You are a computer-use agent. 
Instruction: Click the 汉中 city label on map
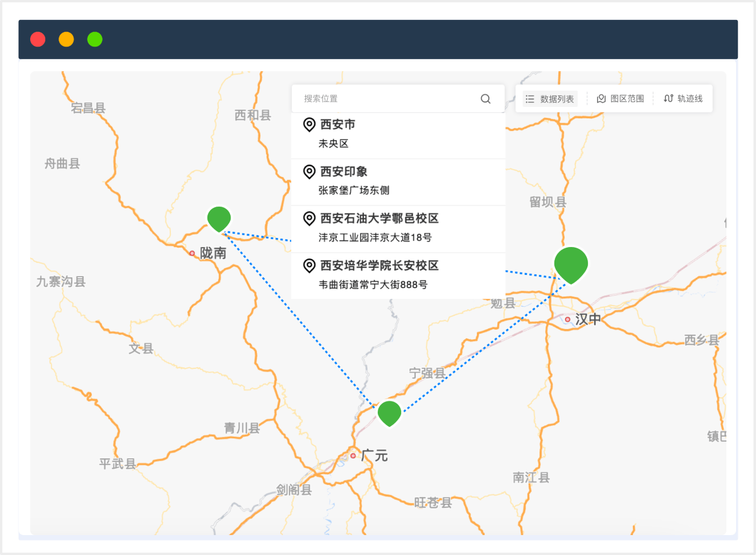point(587,319)
